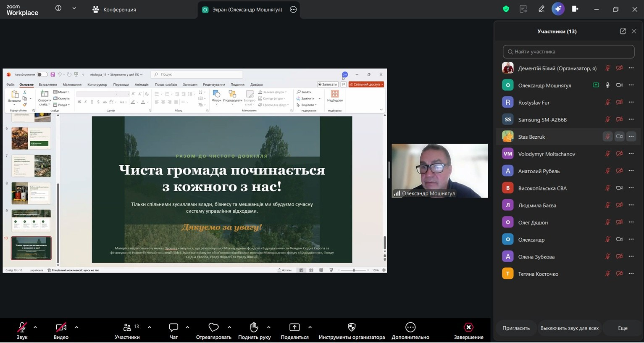Toggle Stas Bezruk microphone
This screenshot has height=343, width=644.
coord(607,137)
